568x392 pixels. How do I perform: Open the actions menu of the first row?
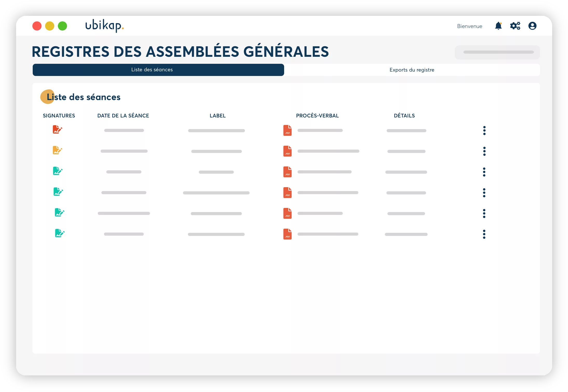[x=484, y=130]
